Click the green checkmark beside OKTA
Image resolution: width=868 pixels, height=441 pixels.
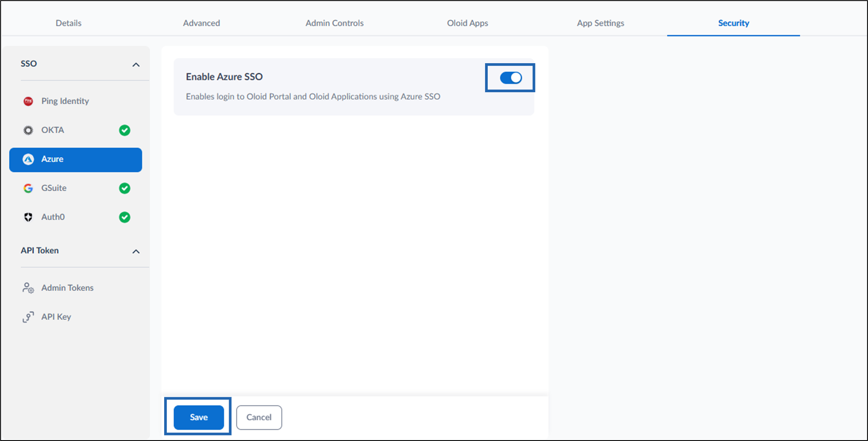(125, 130)
